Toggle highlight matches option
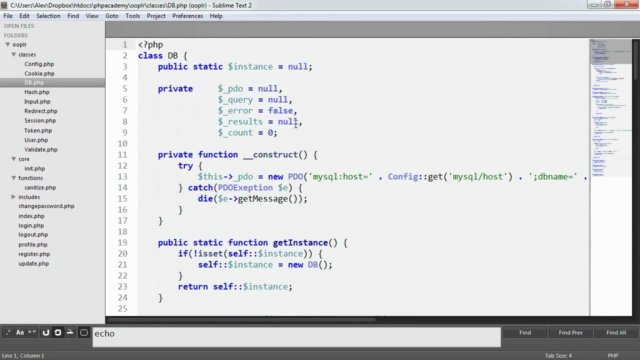The width and height of the screenshot is (640, 360). tap(84, 333)
